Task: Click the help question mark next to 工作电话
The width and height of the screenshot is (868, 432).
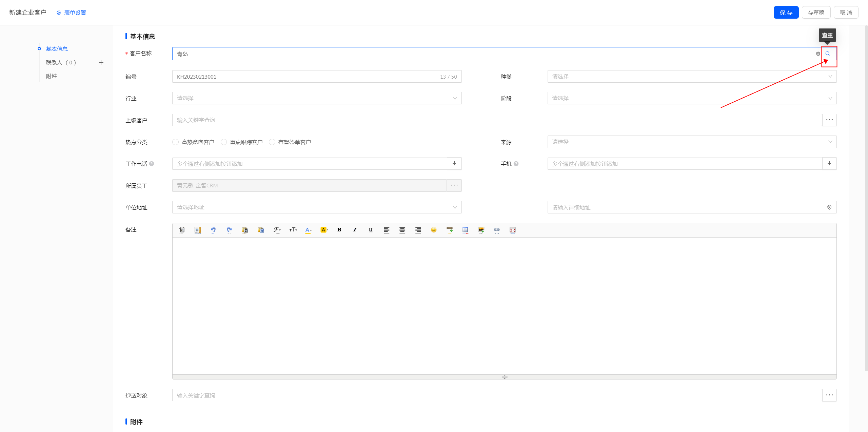Action: [x=152, y=164]
